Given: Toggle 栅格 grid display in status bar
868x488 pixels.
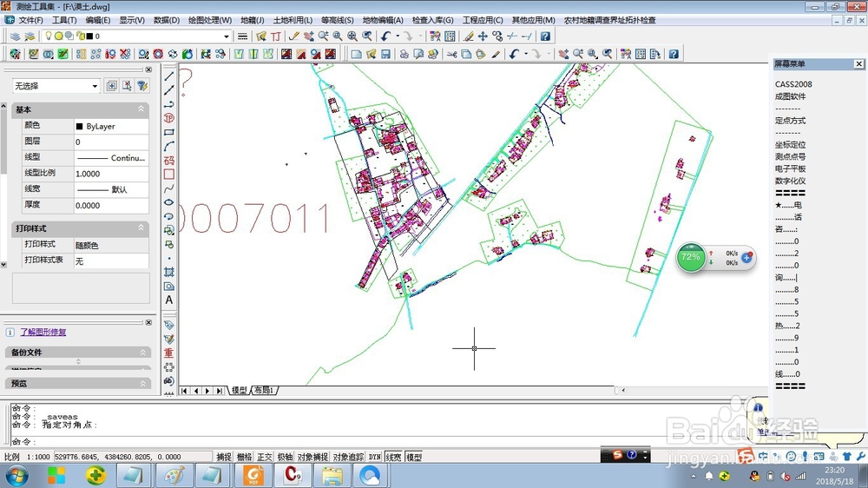Looking at the screenshot, I should [244, 457].
